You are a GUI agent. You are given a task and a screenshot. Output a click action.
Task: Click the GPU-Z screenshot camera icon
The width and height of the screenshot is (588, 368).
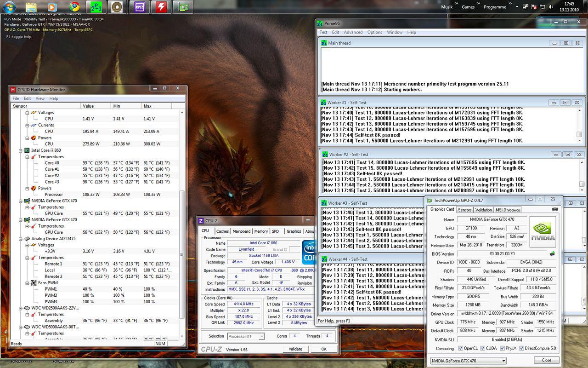[555, 209]
